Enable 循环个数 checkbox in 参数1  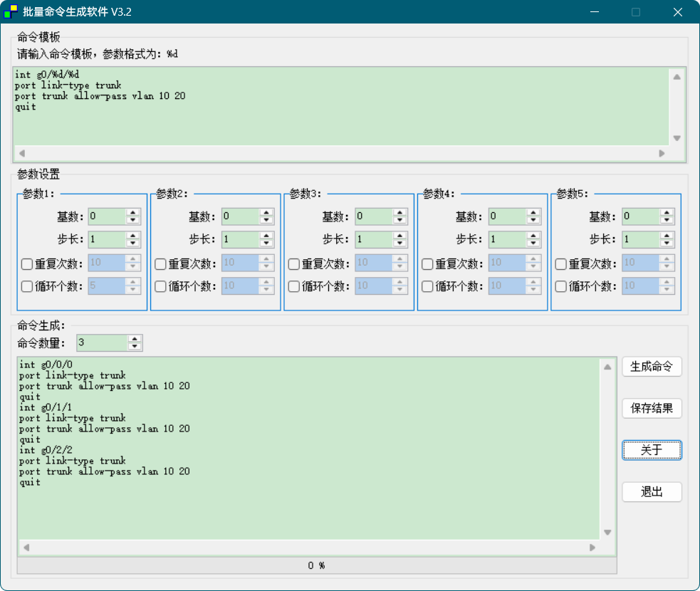pos(27,287)
